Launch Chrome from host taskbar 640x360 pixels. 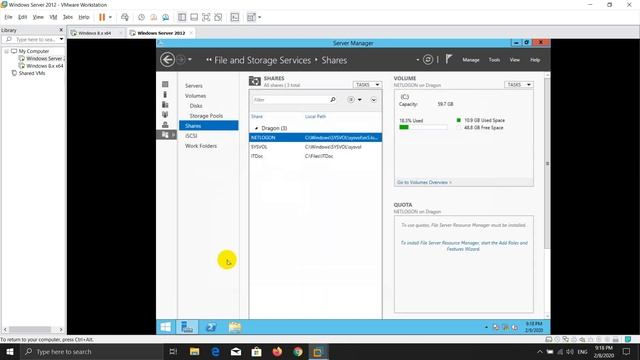tap(298, 351)
